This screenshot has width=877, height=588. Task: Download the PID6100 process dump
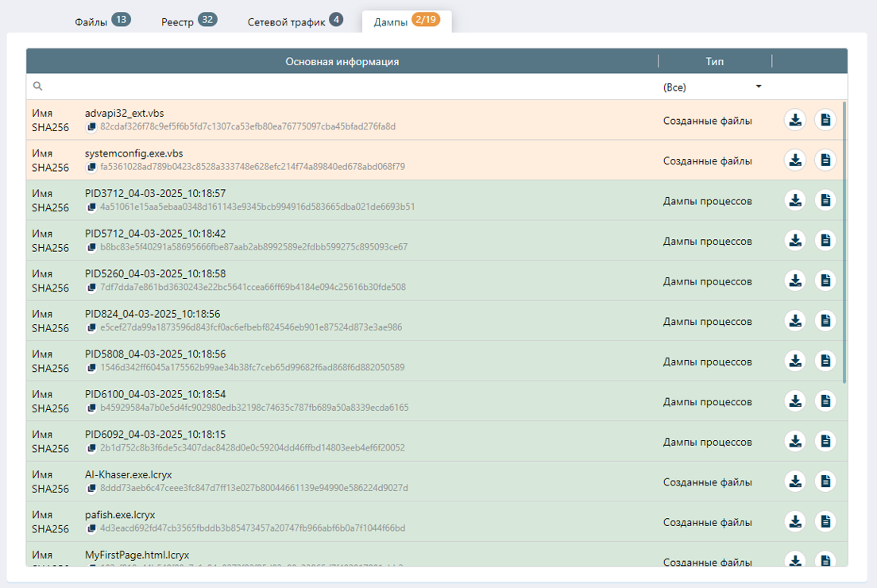795,400
